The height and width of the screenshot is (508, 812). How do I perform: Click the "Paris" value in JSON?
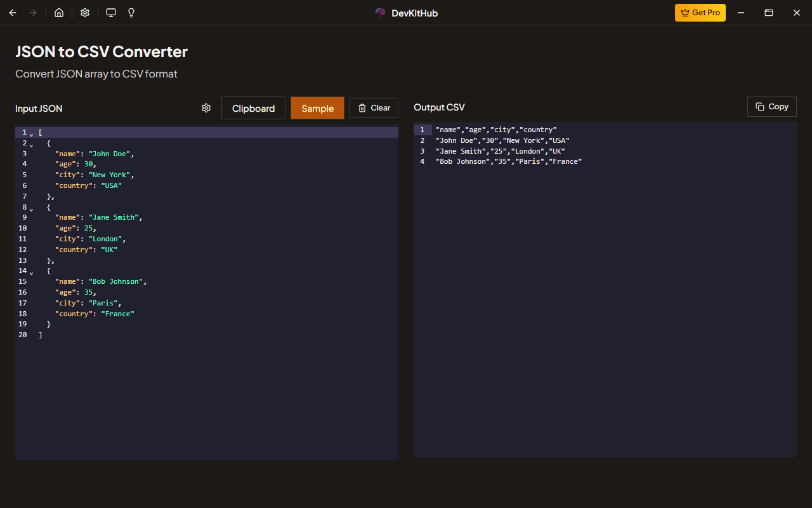pyautogui.click(x=103, y=303)
